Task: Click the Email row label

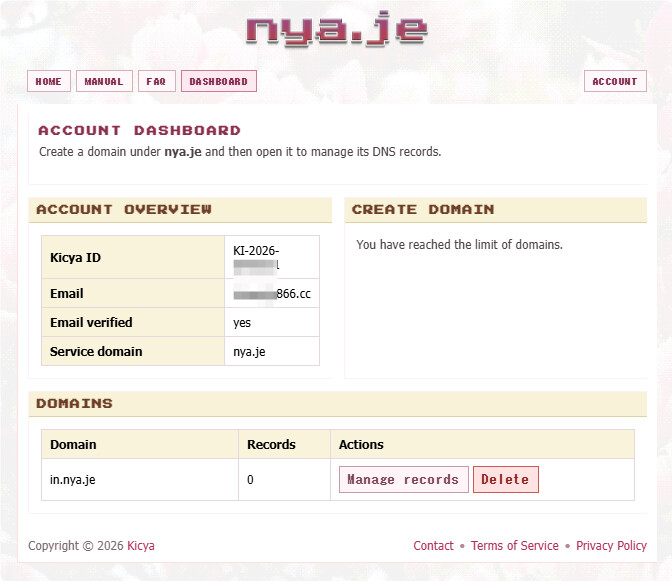Action: [x=67, y=293]
